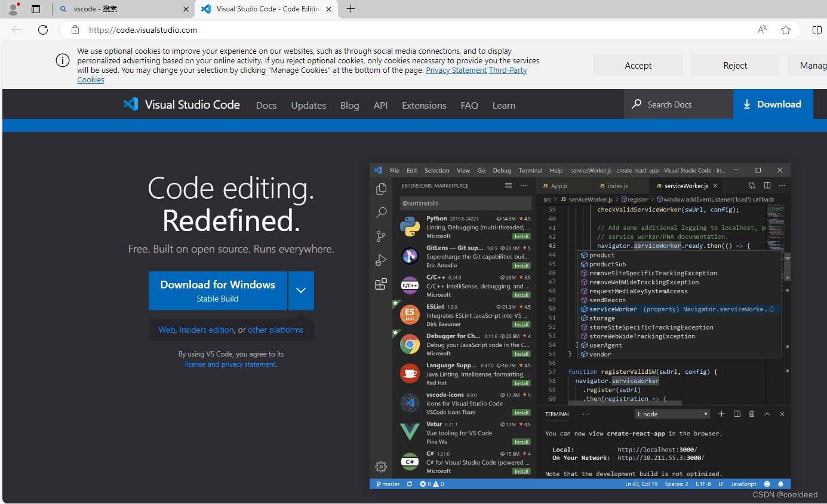Click Run and Debug icon in activity bar
Viewport: 827px width, 504px height.
(381, 260)
